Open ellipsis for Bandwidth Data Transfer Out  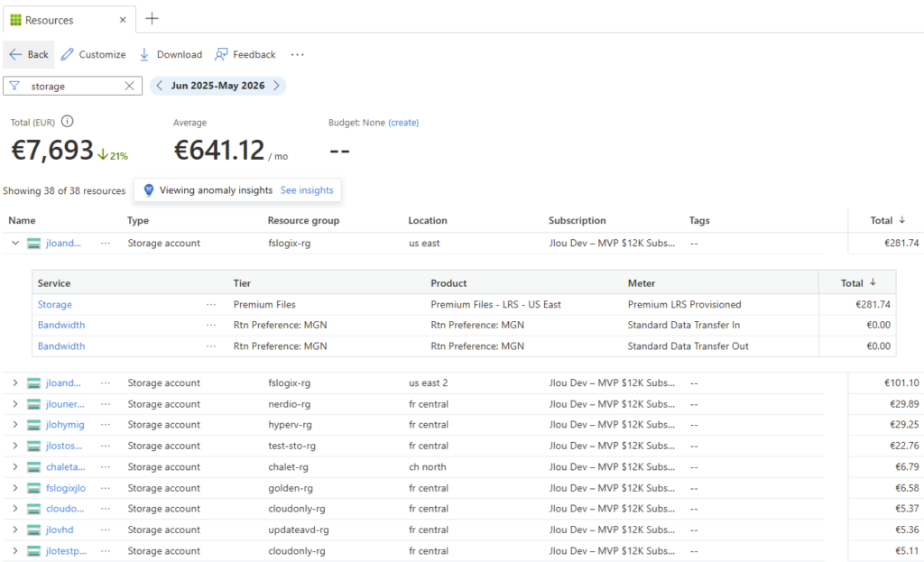coord(211,345)
